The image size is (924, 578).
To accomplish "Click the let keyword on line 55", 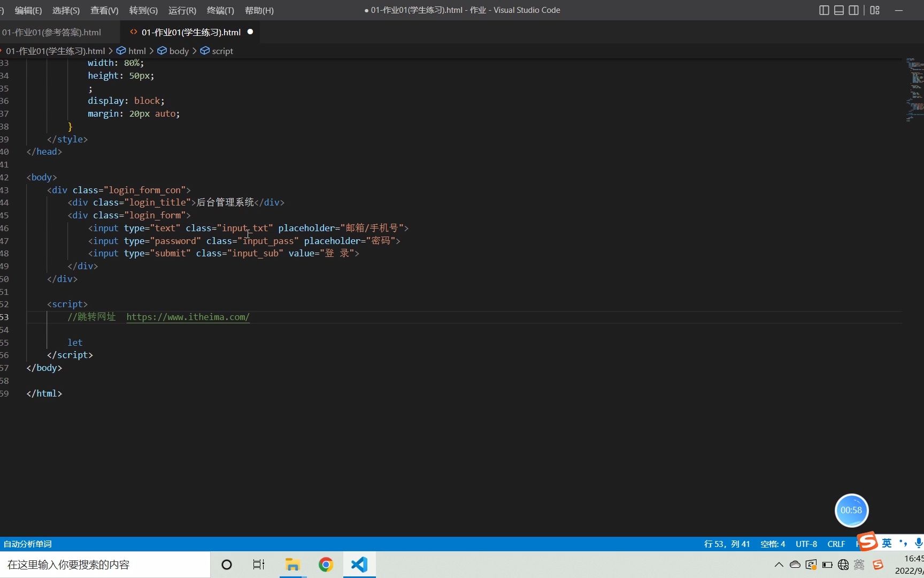I will [75, 343].
